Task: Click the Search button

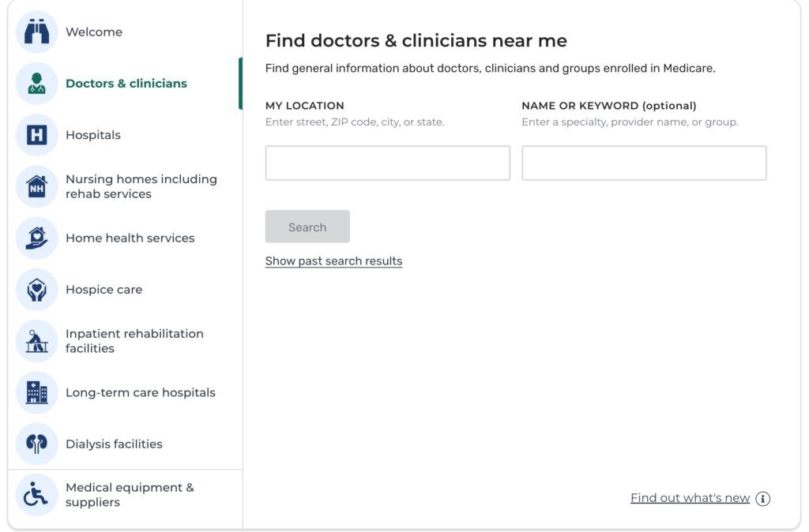Action: click(x=307, y=227)
